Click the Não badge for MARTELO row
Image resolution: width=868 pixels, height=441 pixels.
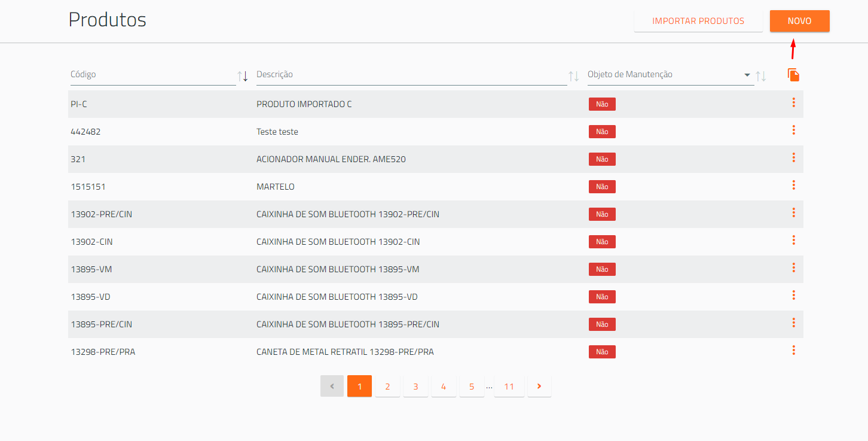click(602, 187)
